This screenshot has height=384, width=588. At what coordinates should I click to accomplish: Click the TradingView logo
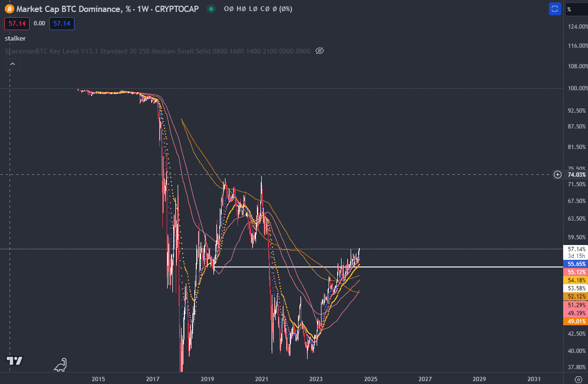pyautogui.click(x=14, y=361)
